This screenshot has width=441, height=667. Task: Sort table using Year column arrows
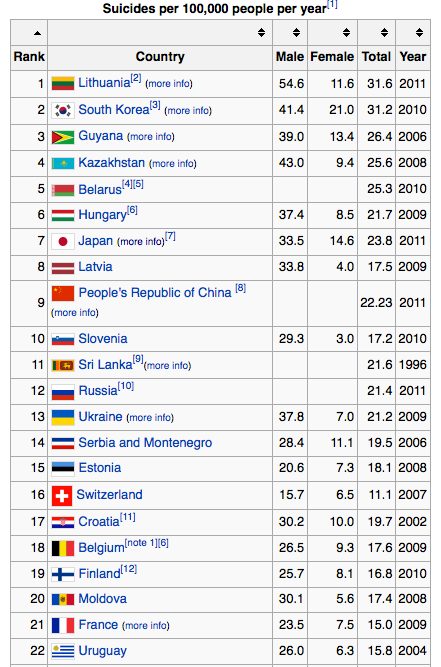pyautogui.click(x=419, y=32)
